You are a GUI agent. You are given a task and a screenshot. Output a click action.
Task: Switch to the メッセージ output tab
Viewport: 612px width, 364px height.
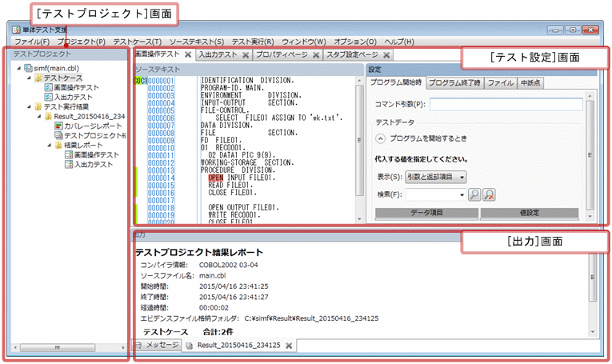(158, 346)
